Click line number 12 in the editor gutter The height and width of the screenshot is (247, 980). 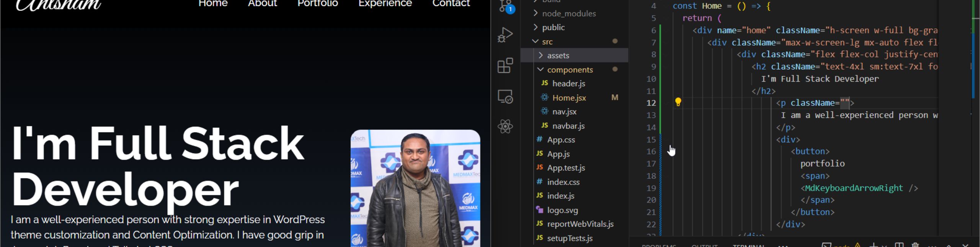pyautogui.click(x=651, y=103)
